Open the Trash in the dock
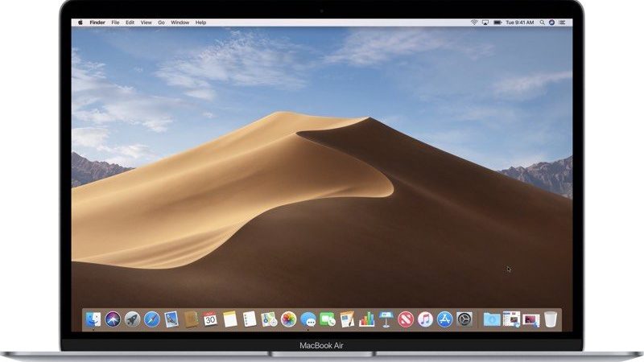 click(x=551, y=319)
